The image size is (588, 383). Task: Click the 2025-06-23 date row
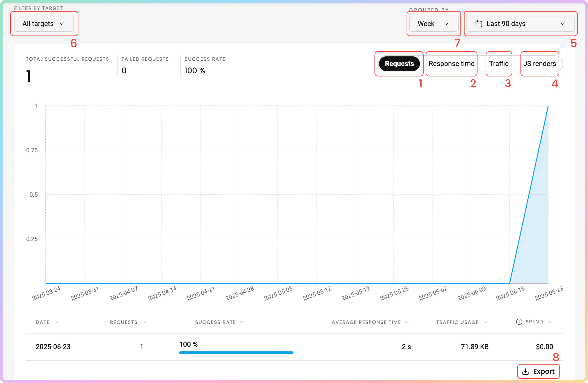coord(53,347)
